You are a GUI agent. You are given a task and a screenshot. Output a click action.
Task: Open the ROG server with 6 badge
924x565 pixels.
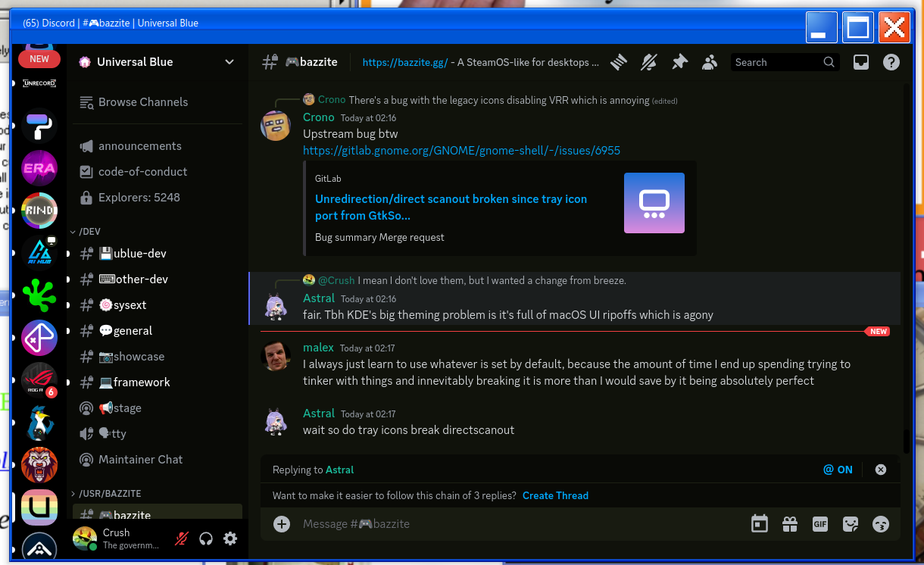pyautogui.click(x=39, y=380)
